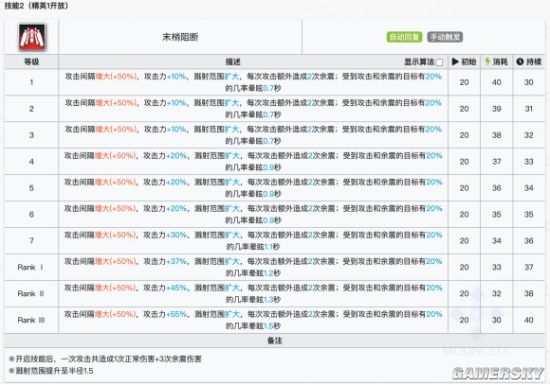The image size is (550, 385).
Task: Click the +55% attack value in Rank III row
Action: click(x=176, y=314)
